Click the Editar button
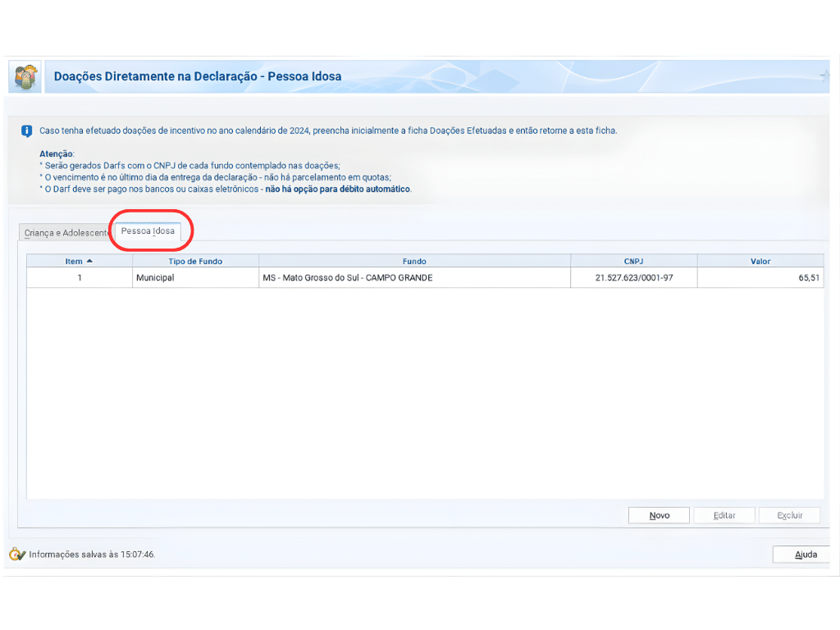 coord(724,515)
